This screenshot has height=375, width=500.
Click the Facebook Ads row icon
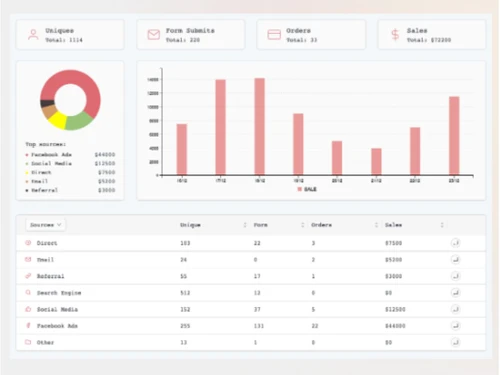[28, 325]
